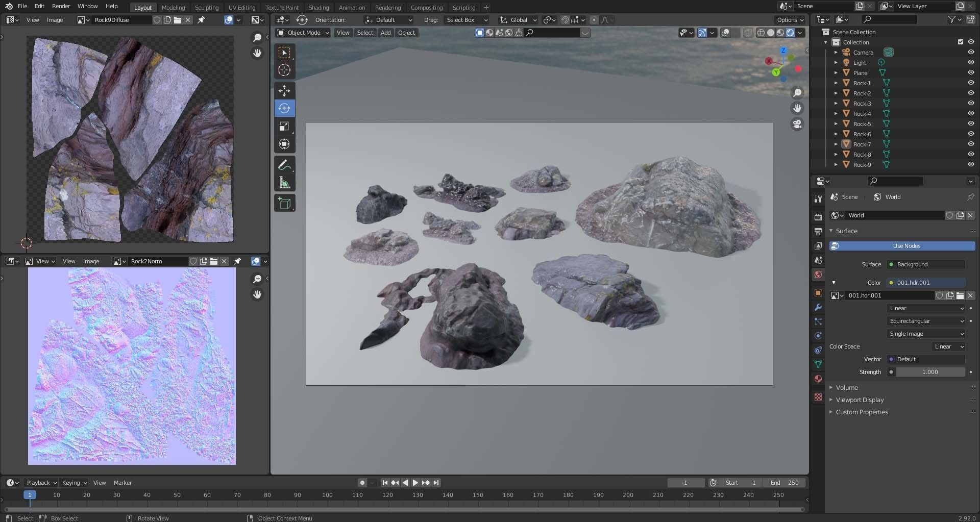The image size is (980, 522).
Task: Open the viewport Add menu
Action: (x=385, y=33)
